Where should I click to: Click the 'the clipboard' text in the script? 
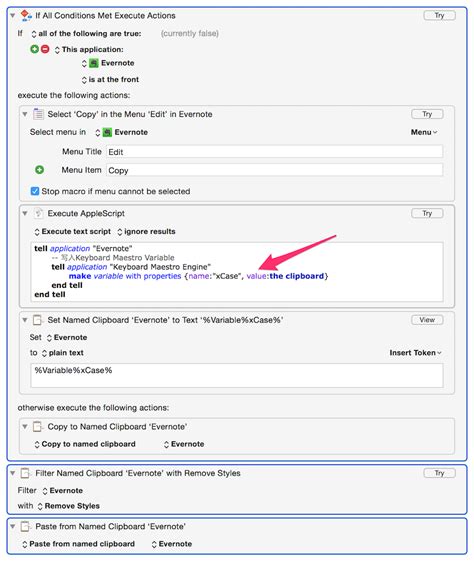click(x=297, y=276)
